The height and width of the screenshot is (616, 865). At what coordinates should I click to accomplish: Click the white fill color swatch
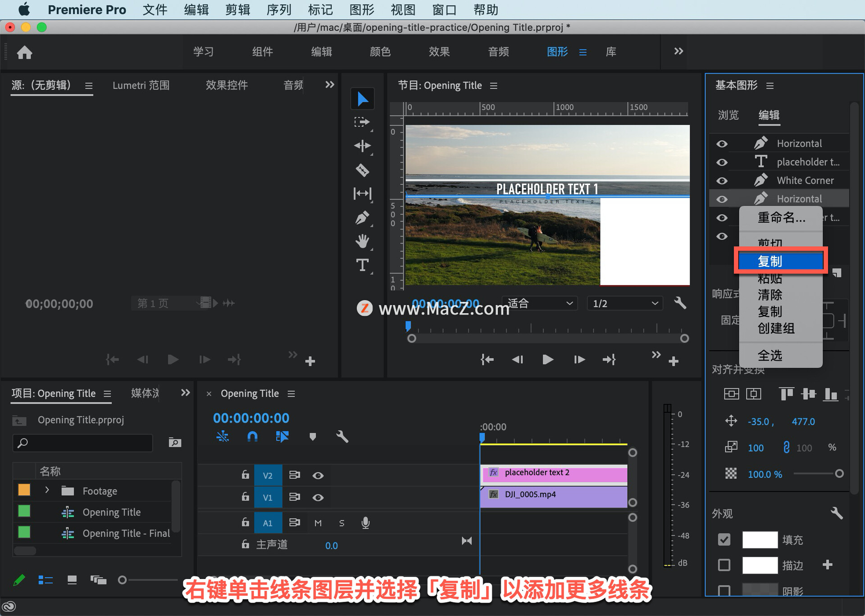click(760, 539)
